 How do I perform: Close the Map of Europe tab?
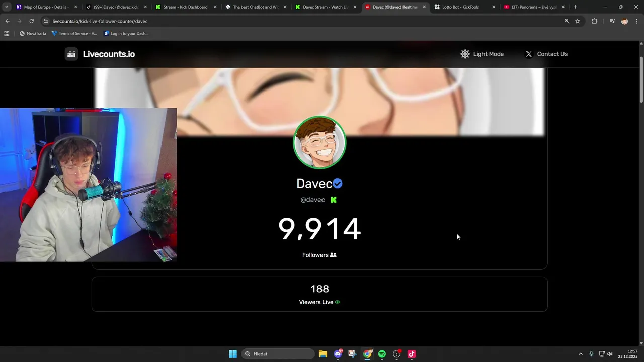[x=76, y=7]
